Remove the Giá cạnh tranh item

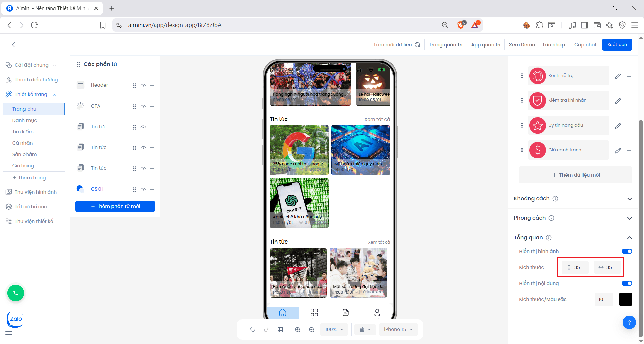pos(629,151)
